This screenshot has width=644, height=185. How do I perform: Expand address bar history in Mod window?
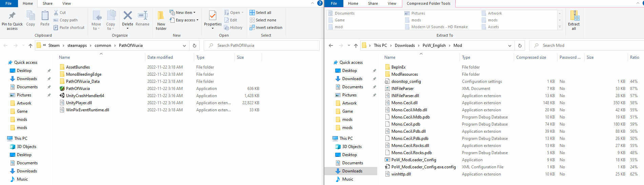tap(510, 45)
